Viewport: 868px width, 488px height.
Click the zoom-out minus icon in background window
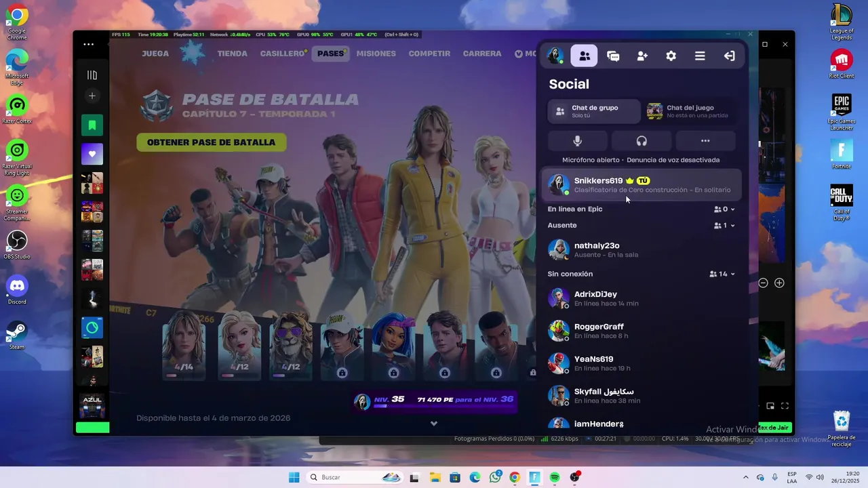click(763, 283)
